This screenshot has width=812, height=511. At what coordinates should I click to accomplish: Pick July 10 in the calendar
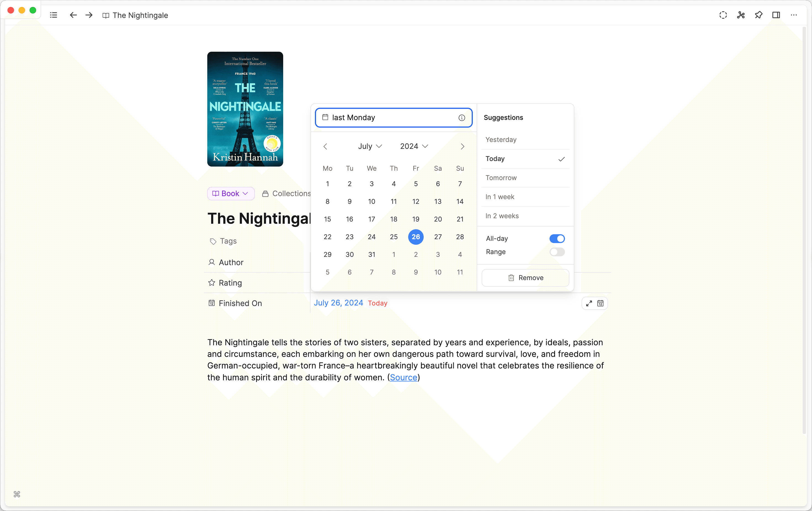371,201
